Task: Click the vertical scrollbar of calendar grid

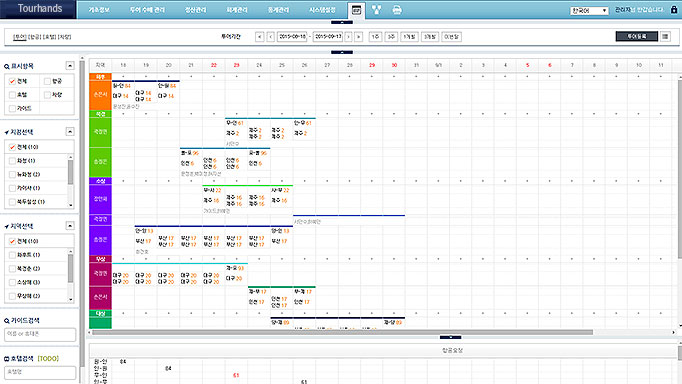Action: pos(680,170)
